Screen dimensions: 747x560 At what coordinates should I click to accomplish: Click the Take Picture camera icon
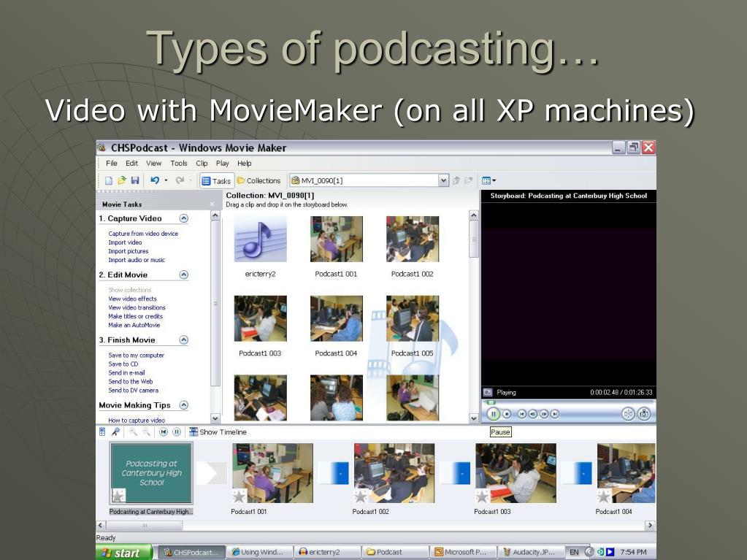(644, 414)
